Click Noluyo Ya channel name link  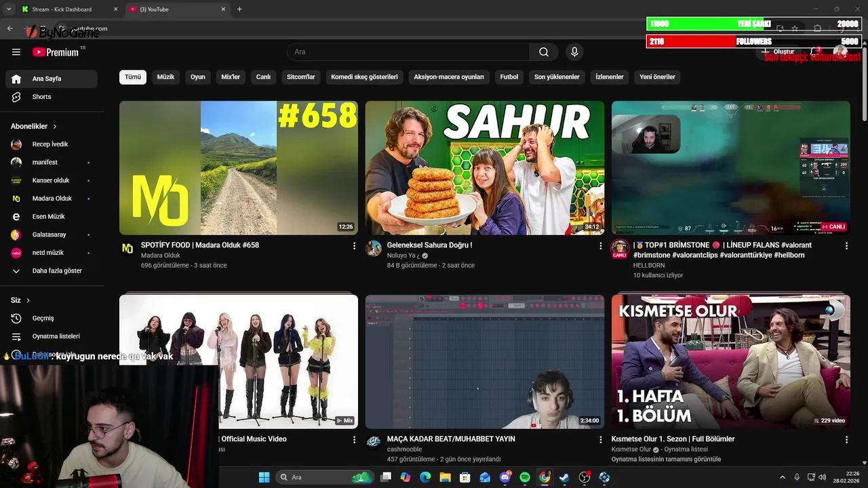coord(403,256)
